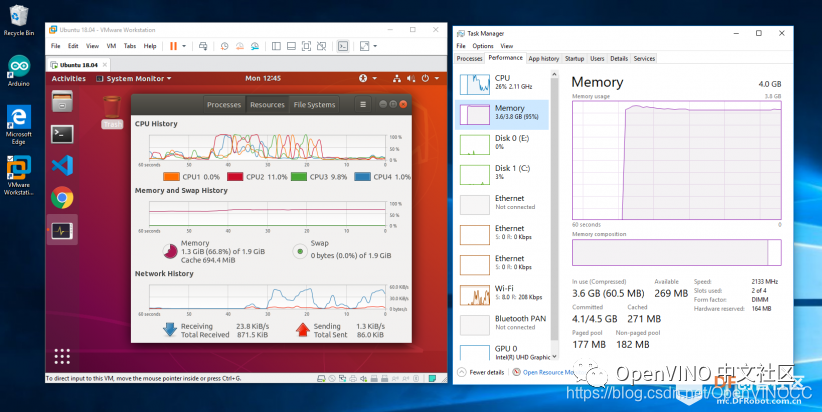The height and width of the screenshot is (412, 822).
Task: Switch VMware to Unity mode
Action: click(322, 46)
